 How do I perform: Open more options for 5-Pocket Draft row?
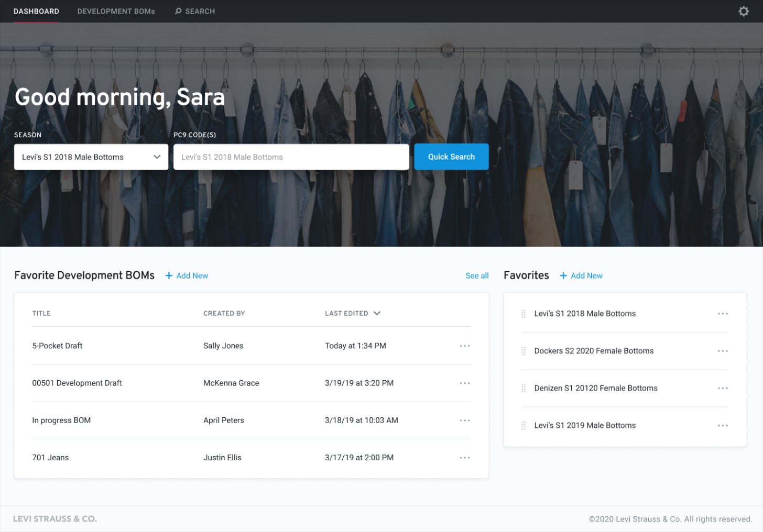465,346
